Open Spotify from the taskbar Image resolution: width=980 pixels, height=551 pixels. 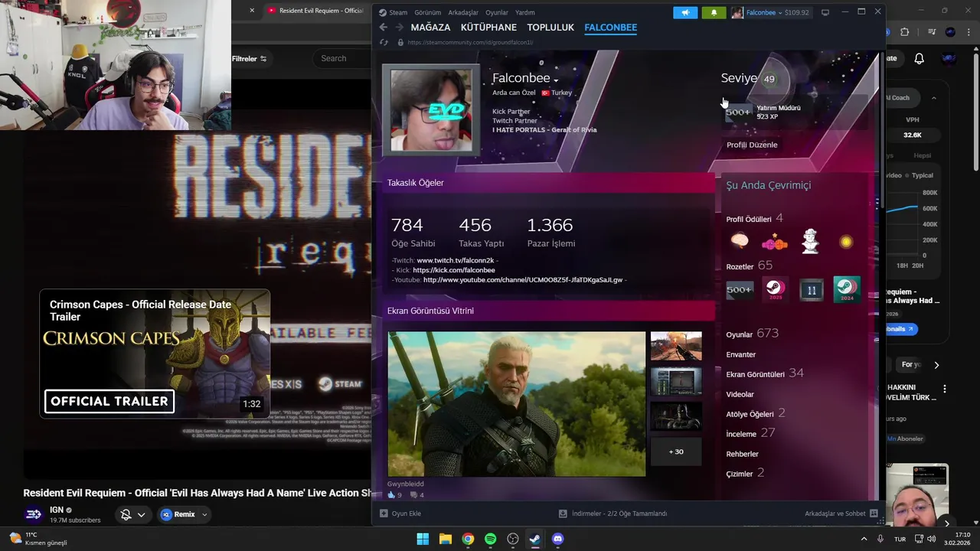[491, 539]
